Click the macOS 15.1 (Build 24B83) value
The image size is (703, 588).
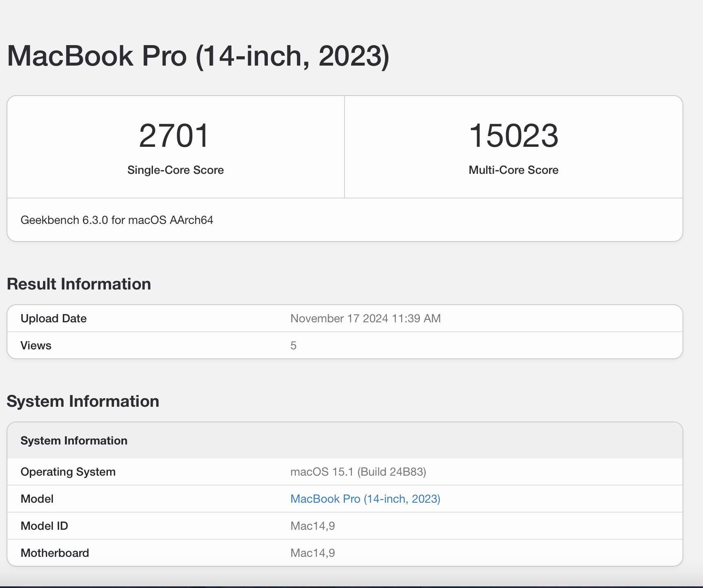click(x=358, y=472)
